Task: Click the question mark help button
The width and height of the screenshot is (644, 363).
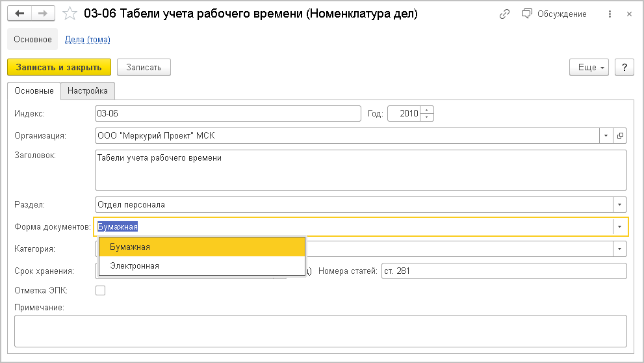Action: click(x=624, y=68)
